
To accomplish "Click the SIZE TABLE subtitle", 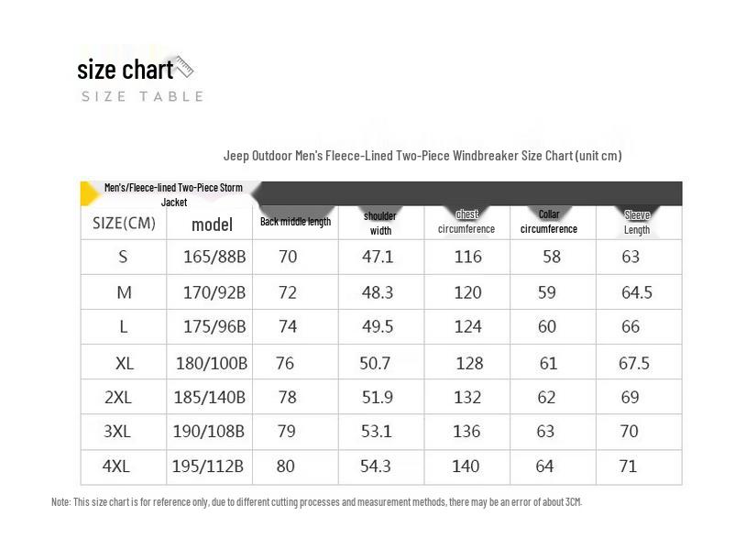I will tap(142, 96).
